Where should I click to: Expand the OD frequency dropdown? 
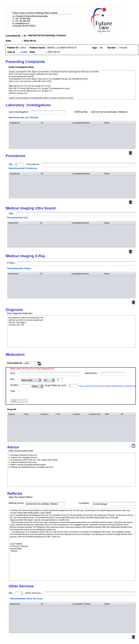click(x=49, y=380)
